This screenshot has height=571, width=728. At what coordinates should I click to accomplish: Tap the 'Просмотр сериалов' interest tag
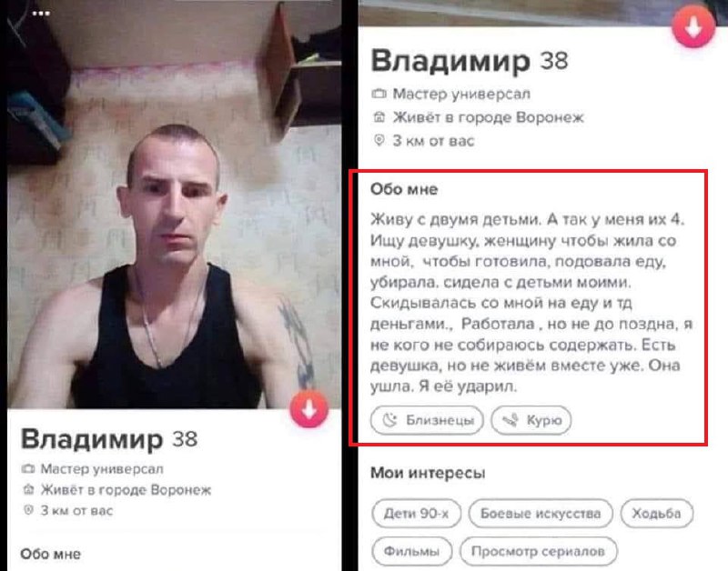point(538,552)
